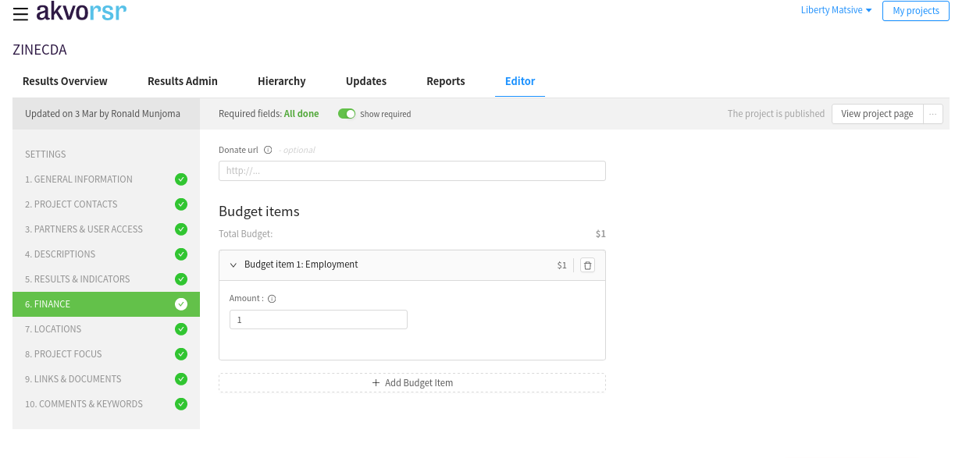The image size is (980, 458).
Task: Delete Budget item 1 with the trash icon
Action: 588,265
